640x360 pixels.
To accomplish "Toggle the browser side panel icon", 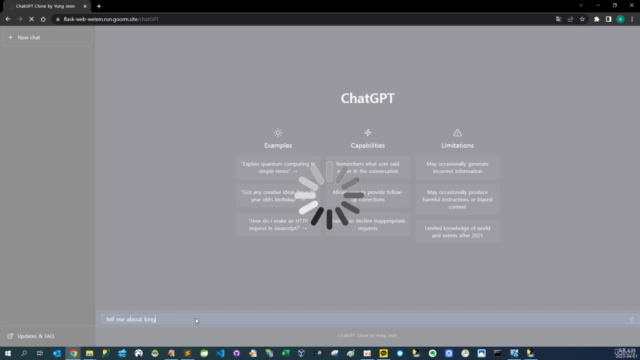I will 608,19.
